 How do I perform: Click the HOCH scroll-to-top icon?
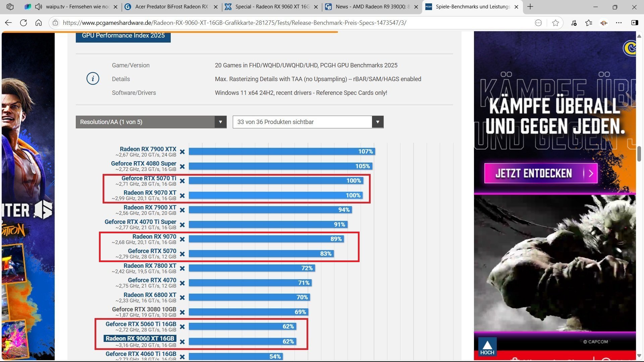coord(487,347)
